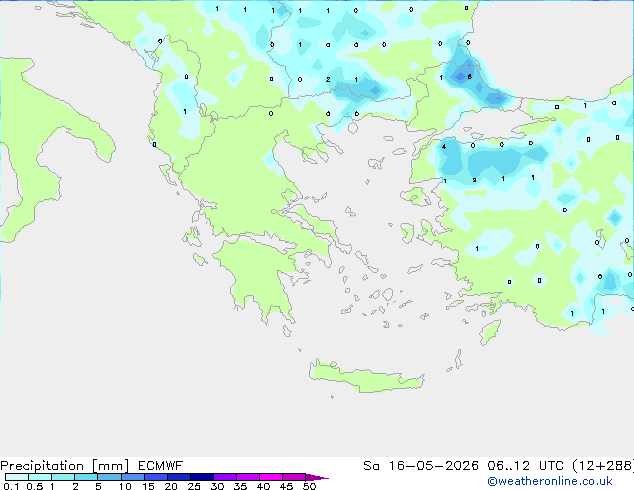Select the 5–10 mm legend swatch
The height and width of the screenshot is (490, 634).
(x=109, y=477)
